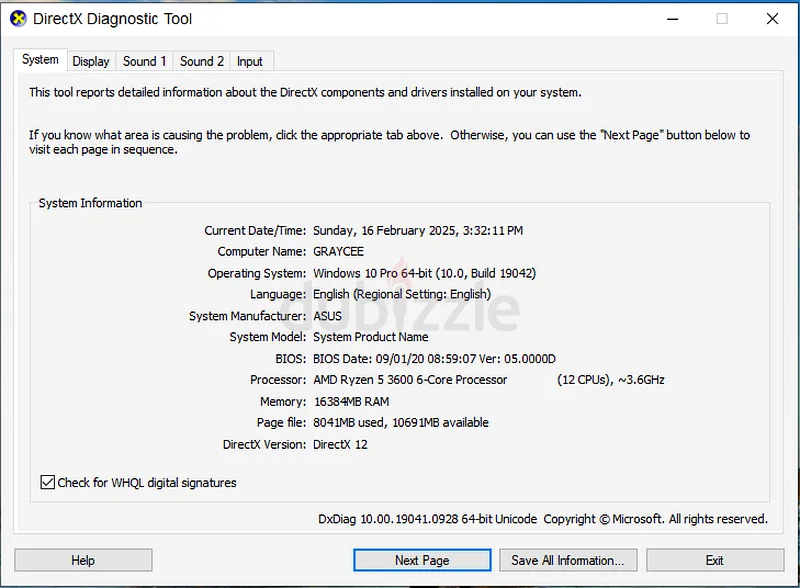The height and width of the screenshot is (588, 800).
Task: Click the Operating System label
Action: [x=257, y=273]
